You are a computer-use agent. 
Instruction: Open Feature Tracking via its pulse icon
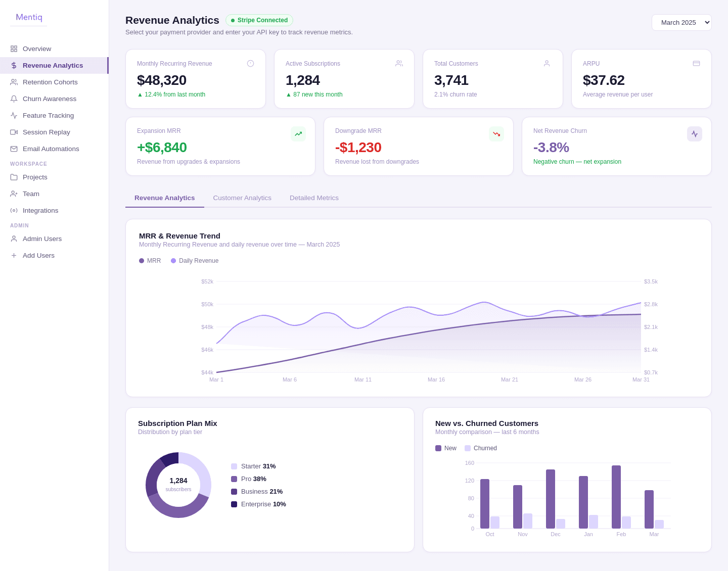click(x=14, y=115)
